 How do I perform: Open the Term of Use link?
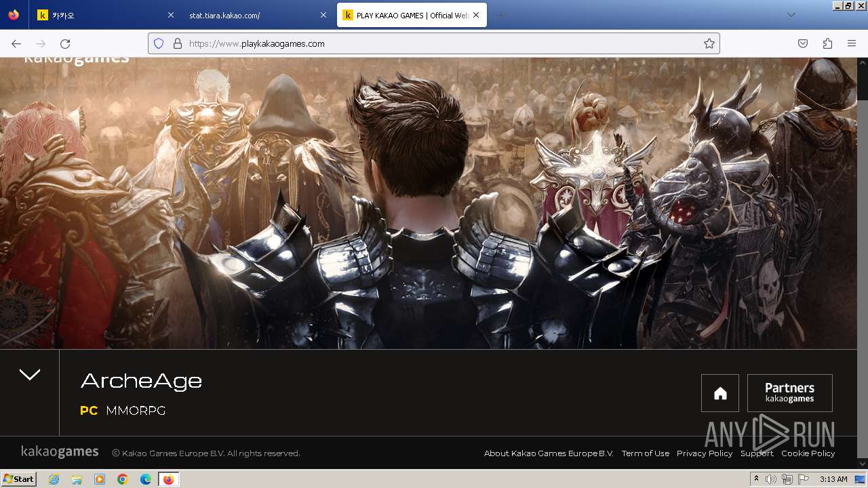click(646, 453)
